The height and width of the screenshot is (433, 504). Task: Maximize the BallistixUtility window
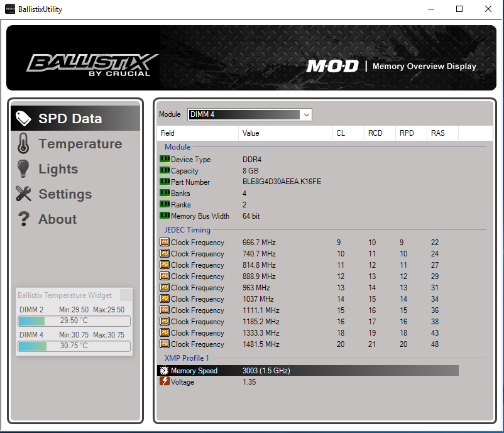click(x=459, y=9)
